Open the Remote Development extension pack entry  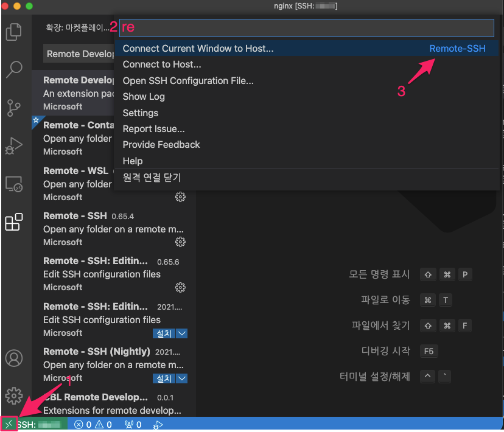click(73, 93)
